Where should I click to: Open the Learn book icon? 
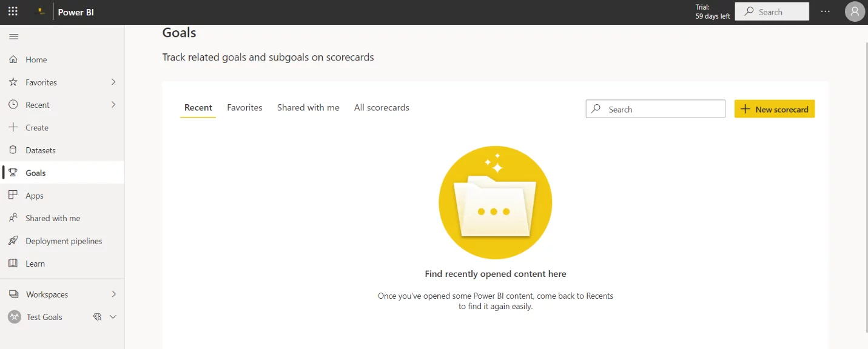tap(13, 263)
